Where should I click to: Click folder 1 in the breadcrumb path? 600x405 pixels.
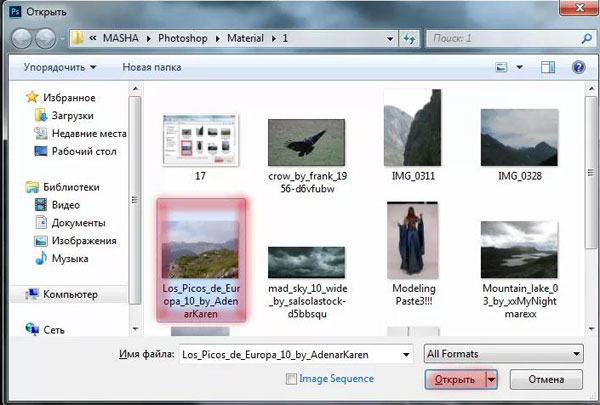[x=285, y=38]
